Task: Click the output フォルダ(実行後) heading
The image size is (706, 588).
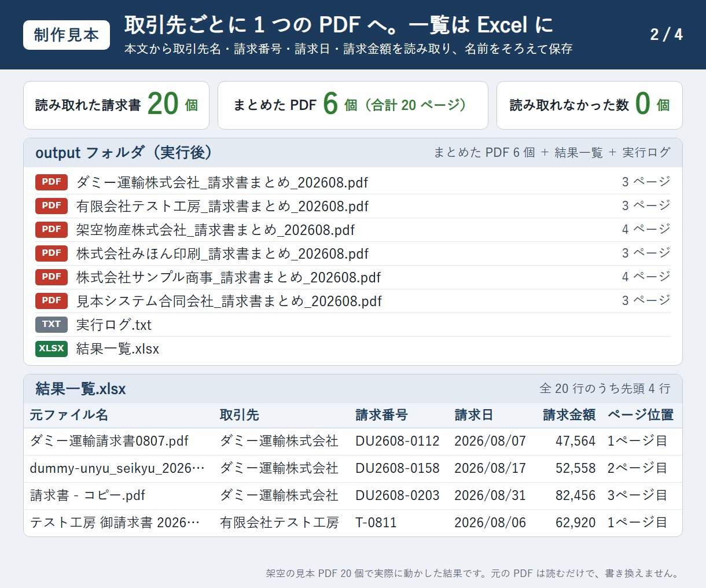Action: coord(123,153)
